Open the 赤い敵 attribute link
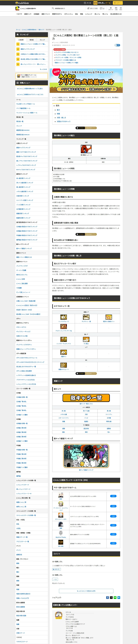138x644 pixels. click(x=64, y=411)
